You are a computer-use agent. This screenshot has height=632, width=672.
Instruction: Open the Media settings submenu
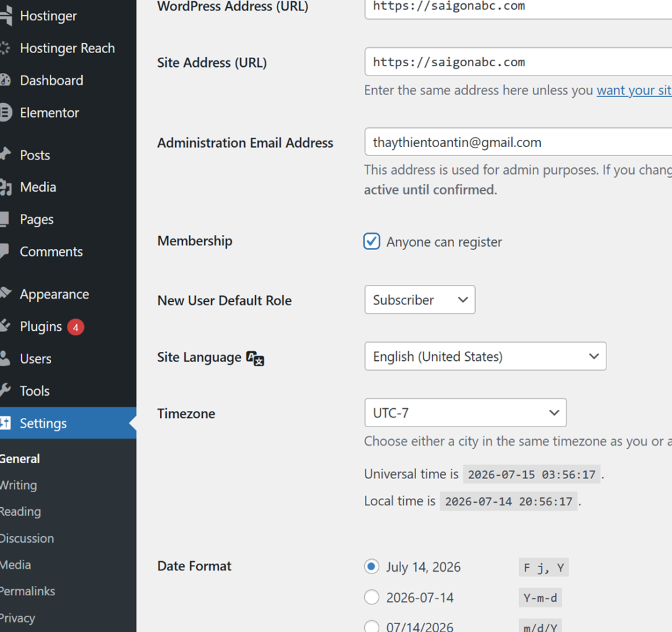pos(16,564)
